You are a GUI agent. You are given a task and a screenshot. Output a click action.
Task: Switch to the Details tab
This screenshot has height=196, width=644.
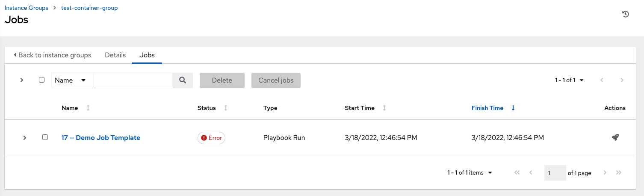[x=115, y=55]
